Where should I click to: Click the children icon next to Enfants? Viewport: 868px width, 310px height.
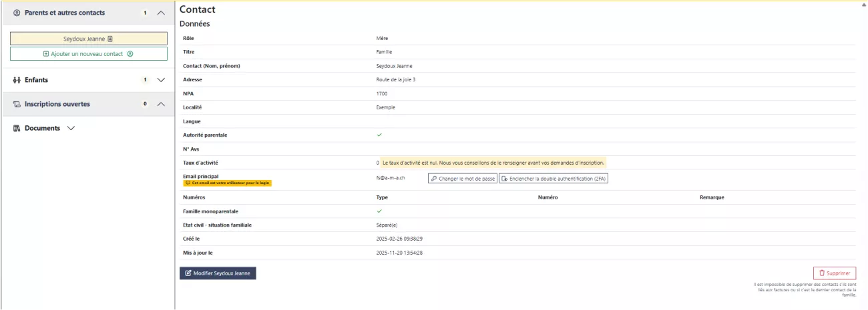pos(17,80)
